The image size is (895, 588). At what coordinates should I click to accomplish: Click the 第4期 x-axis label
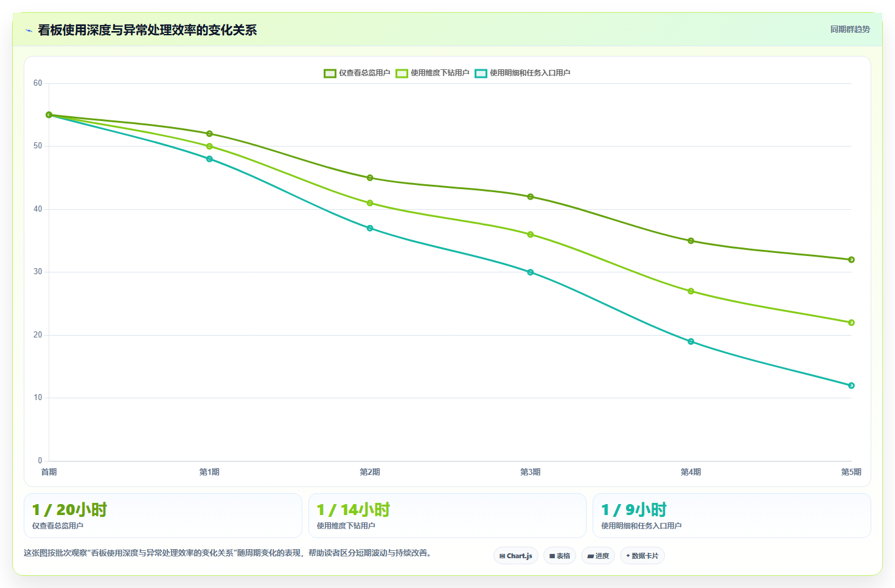pos(691,472)
